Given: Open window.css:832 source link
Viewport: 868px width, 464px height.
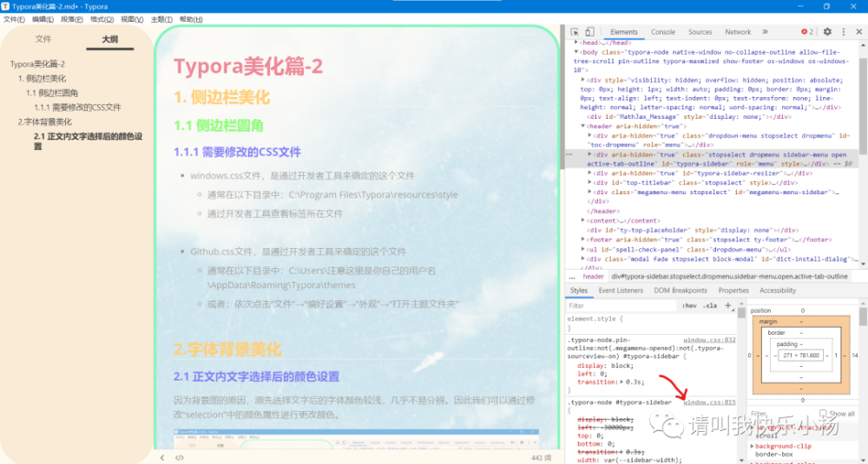Looking at the screenshot, I should [x=710, y=340].
